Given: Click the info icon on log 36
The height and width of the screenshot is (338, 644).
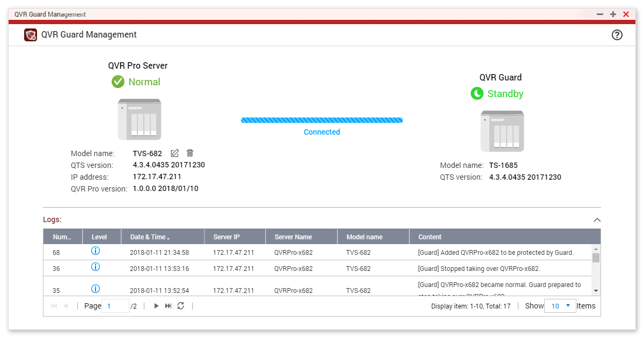Looking at the screenshot, I should point(96,267).
